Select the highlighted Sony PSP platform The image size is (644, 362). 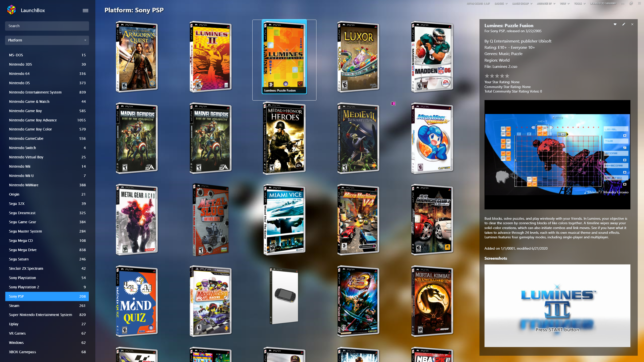(x=47, y=296)
